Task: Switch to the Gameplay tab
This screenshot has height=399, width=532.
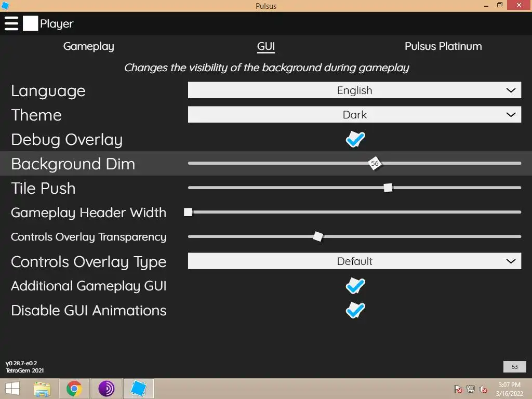Action: pos(88,46)
